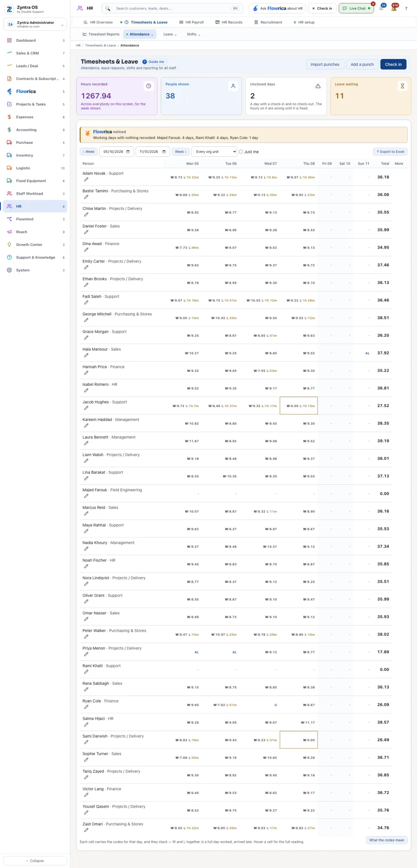This screenshot has height=868, width=417.
Task: Open the Zyntra Administrator account switcher
Action: coord(35,24)
